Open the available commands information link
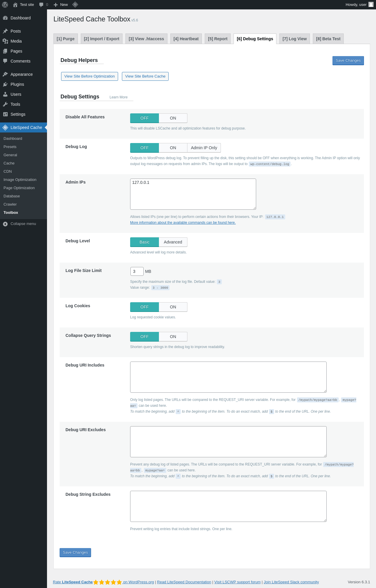The height and width of the screenshot is (588, 376). tap(183, 223)
